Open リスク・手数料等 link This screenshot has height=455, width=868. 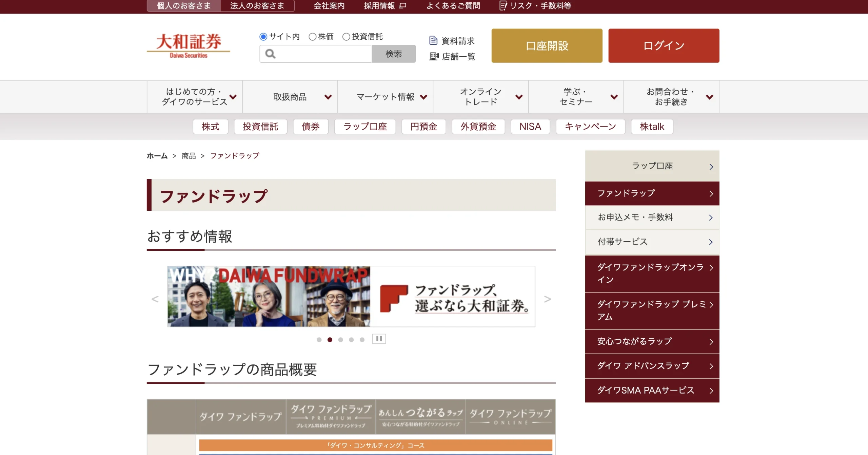click(x=541, y=6)
